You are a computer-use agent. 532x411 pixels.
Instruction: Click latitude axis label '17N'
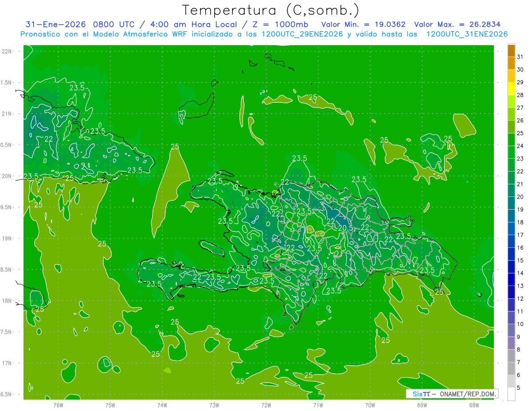(x=7, y=363)
